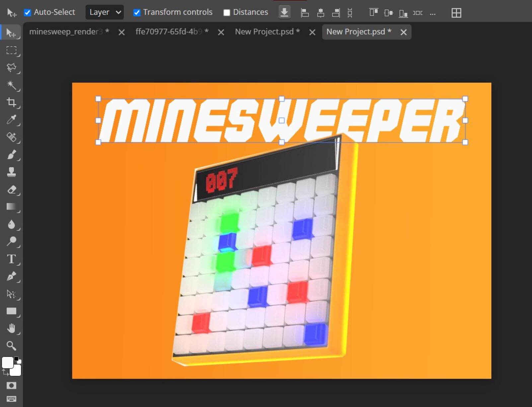Click the top-left transform handle of the text
This screenshot has width=532, height=407.
click(98, 99)
